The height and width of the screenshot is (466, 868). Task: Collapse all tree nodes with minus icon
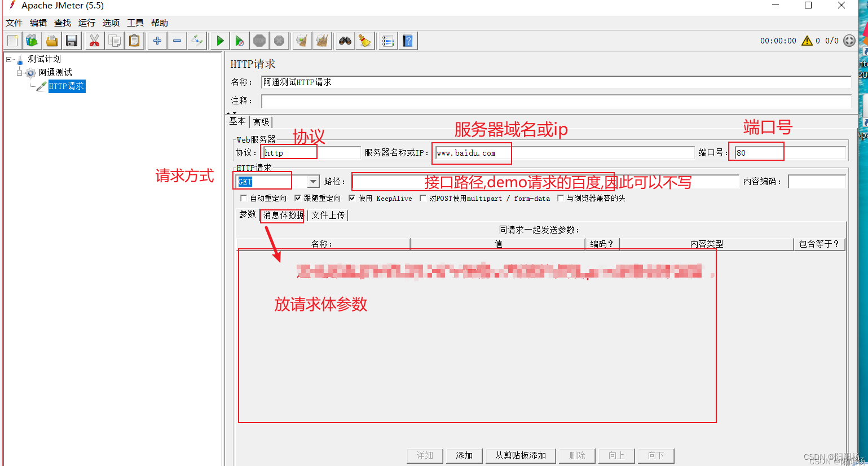tap(177, 41)
